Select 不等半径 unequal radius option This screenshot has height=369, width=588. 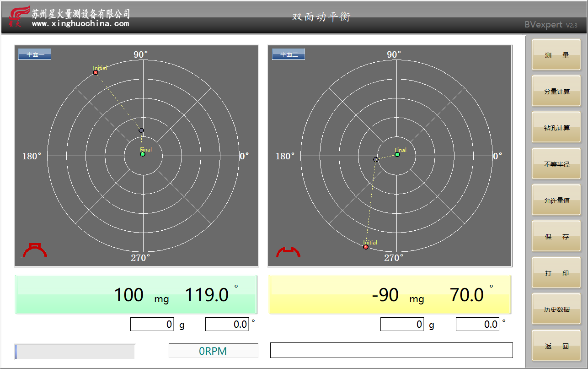click(x=556, y=164)
